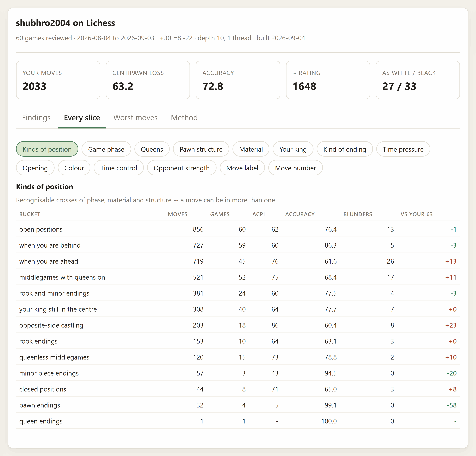Click the +8 value for closed positions
The height and width of the screenshot is (456, 476).
pos(452,389)
